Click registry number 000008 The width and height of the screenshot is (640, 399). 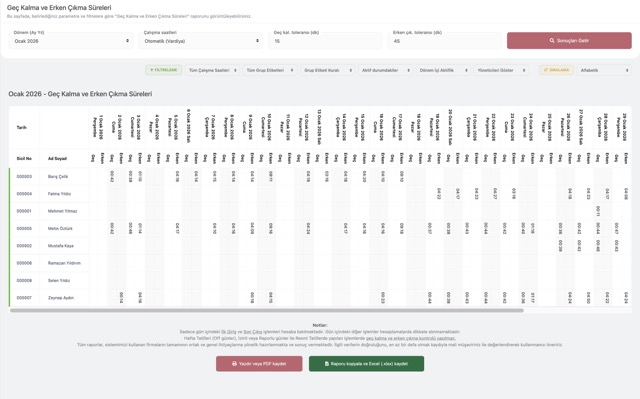tap(24, 280)
